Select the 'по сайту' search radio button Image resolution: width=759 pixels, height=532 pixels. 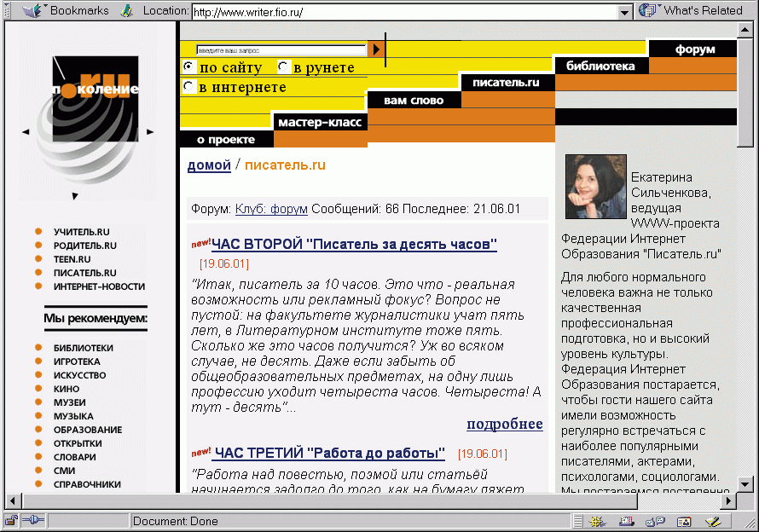pyautogui.click(x=188, y=66)
